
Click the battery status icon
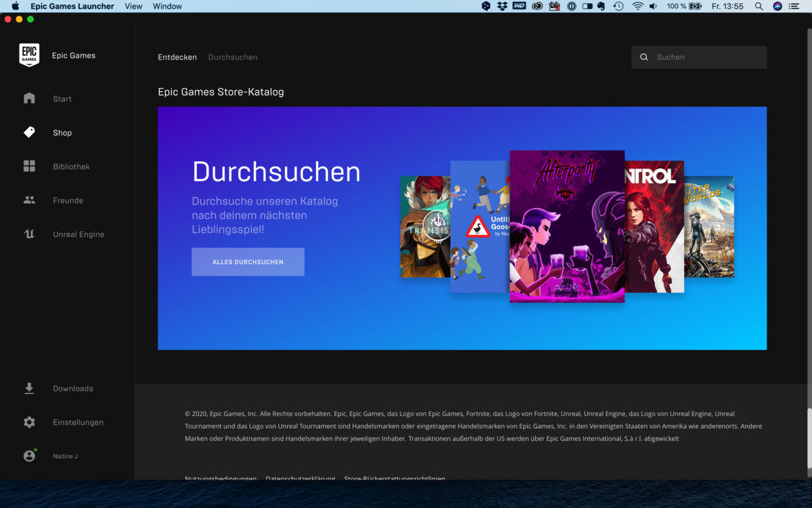pyautogui.click(x=695, y=6)
